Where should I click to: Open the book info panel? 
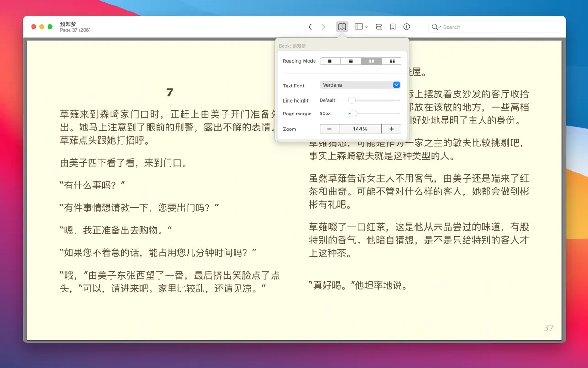coord(406,27)
